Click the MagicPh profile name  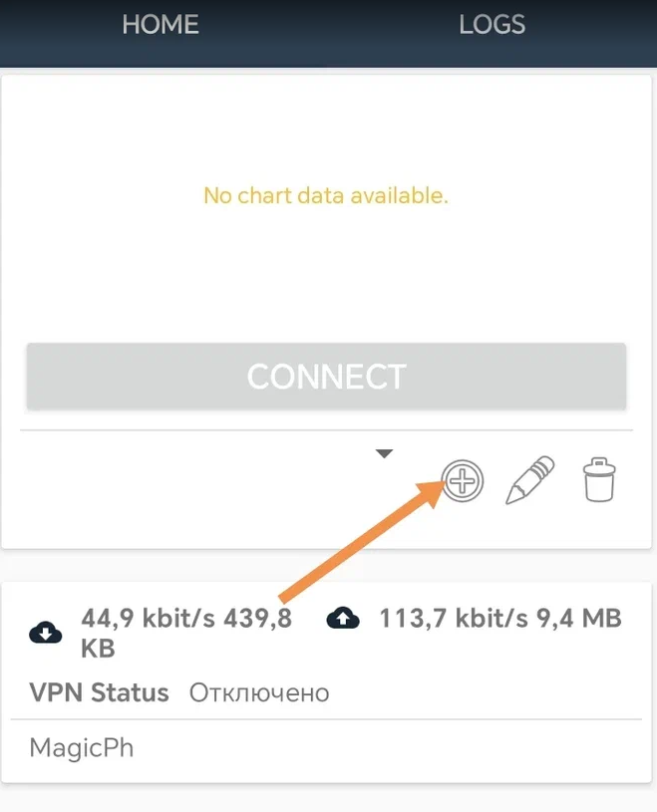click(82, 748)
